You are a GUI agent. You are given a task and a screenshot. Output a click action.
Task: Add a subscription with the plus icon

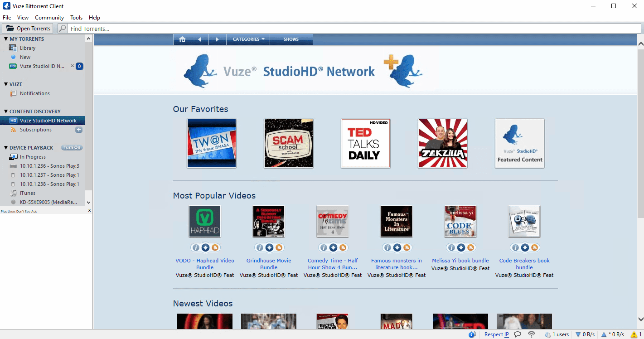click(79, 130)
